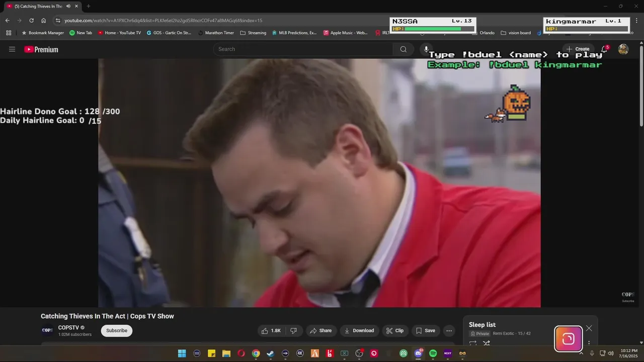Click the page vertical scrollbar
Viewport: 644px width, 362px height.
pyautogui.click(x=641, y=85)
